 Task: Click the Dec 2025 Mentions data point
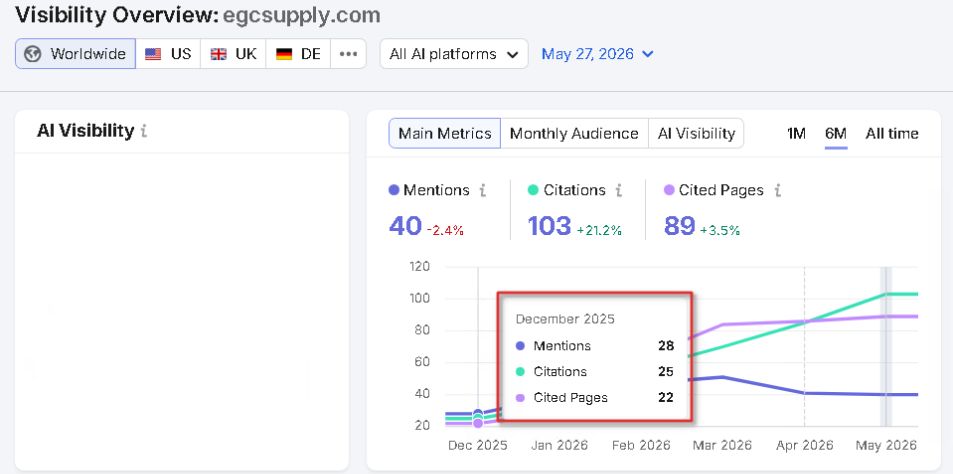tap(478, 413)
